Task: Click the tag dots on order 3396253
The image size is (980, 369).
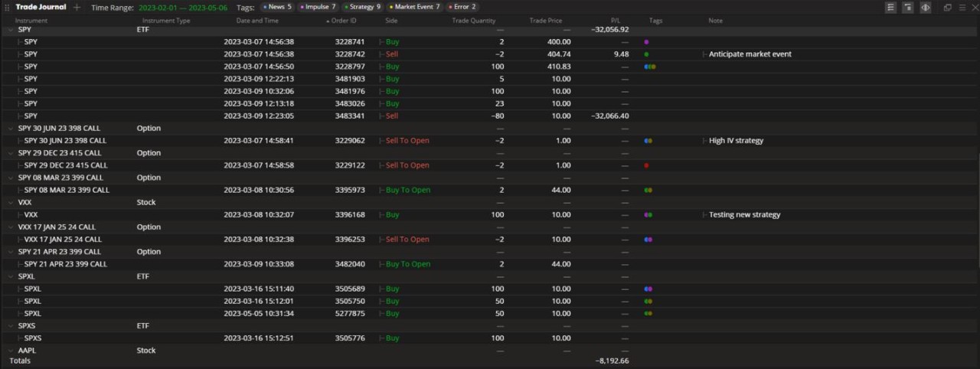Action: pyautogui.click(x=648, y=240)
